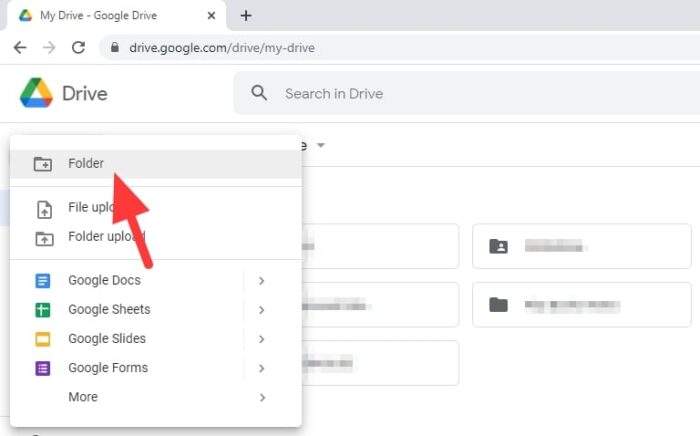The image size is (700, 436).
Task: Expand Google Forms submenu arrow
Action: pyautogui.click(x=262, y=368)
